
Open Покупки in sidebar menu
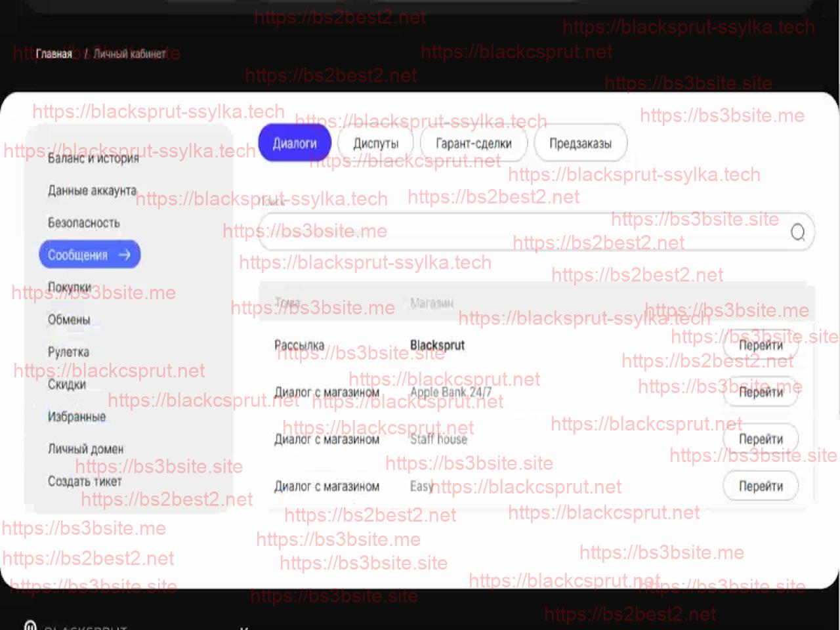click(x=69, y=287)
